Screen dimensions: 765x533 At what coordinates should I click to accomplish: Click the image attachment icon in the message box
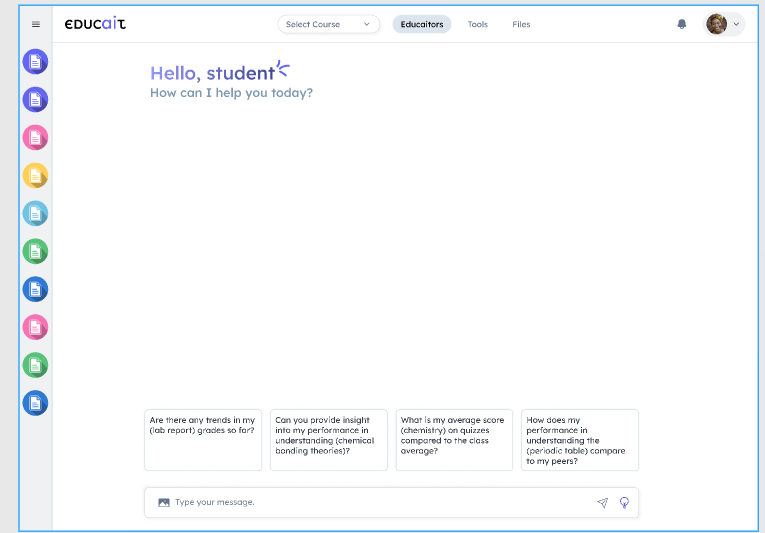[163, 502]
